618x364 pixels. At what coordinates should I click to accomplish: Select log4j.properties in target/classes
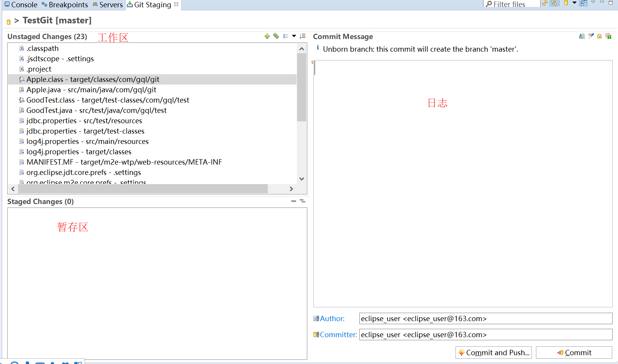[79, 152]
